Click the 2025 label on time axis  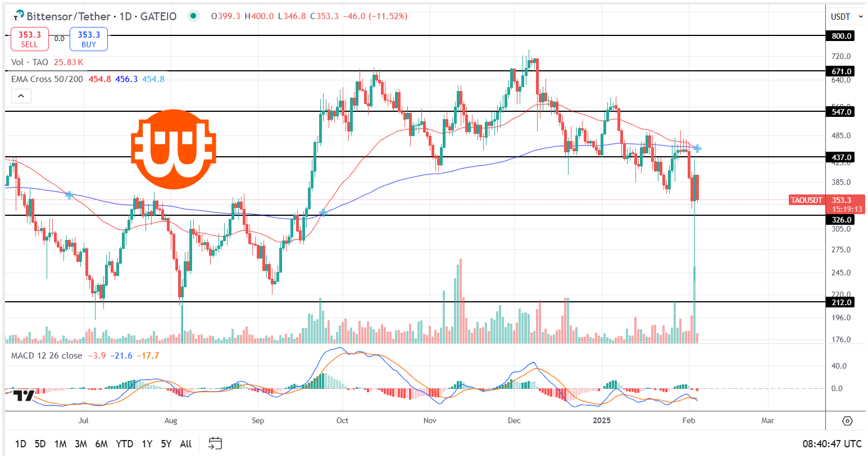[602, 420]
